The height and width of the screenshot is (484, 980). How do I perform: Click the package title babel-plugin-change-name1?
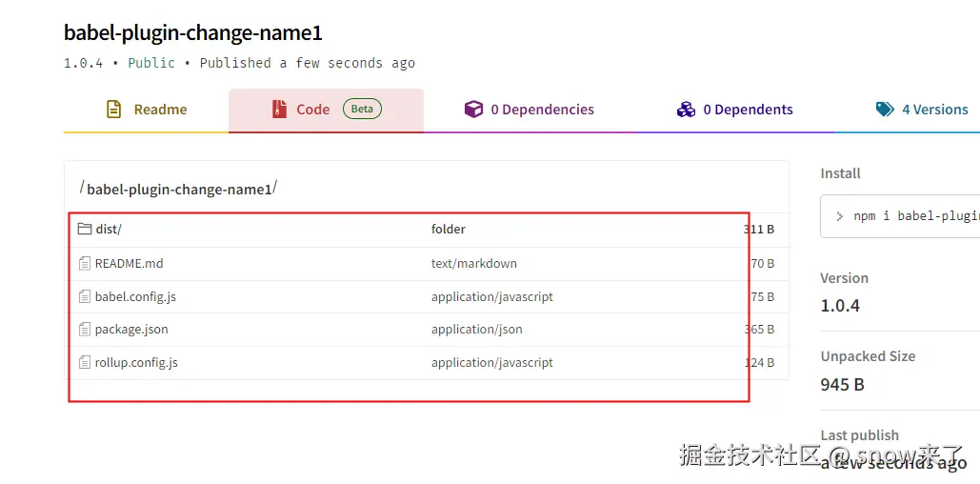193,32
